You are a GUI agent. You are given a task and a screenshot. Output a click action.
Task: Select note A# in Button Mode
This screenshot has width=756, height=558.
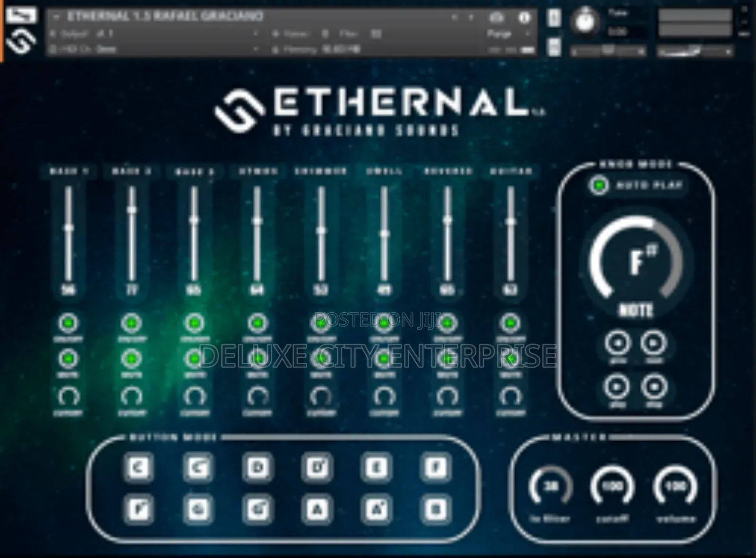tap(376, 509)
